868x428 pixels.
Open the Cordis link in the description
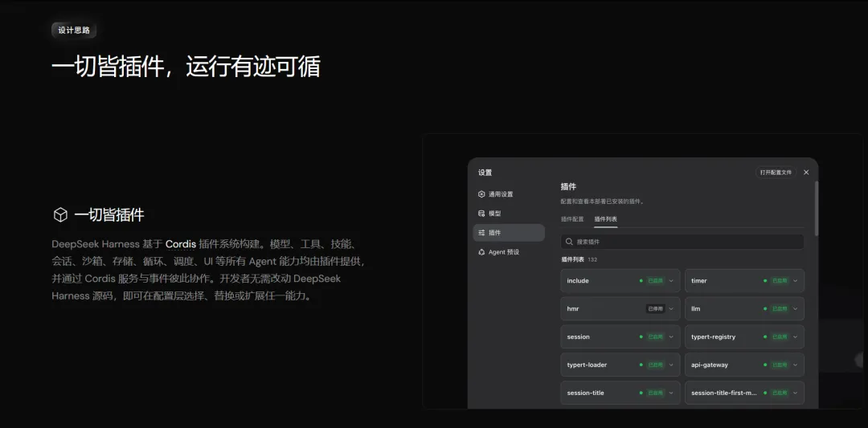tap(181, 244)
